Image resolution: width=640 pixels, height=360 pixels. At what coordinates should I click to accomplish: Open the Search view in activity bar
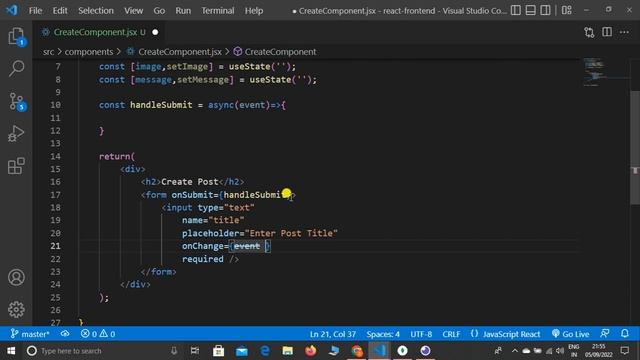tap(16, 68)
